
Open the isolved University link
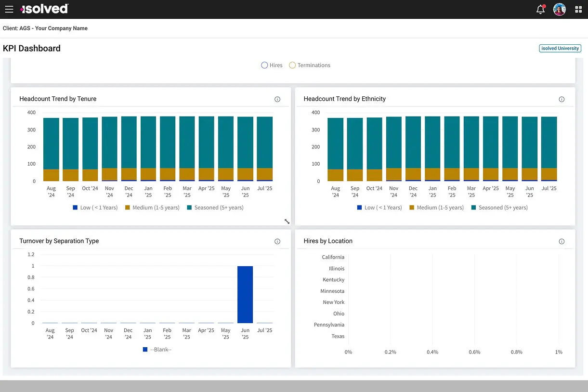560,48
